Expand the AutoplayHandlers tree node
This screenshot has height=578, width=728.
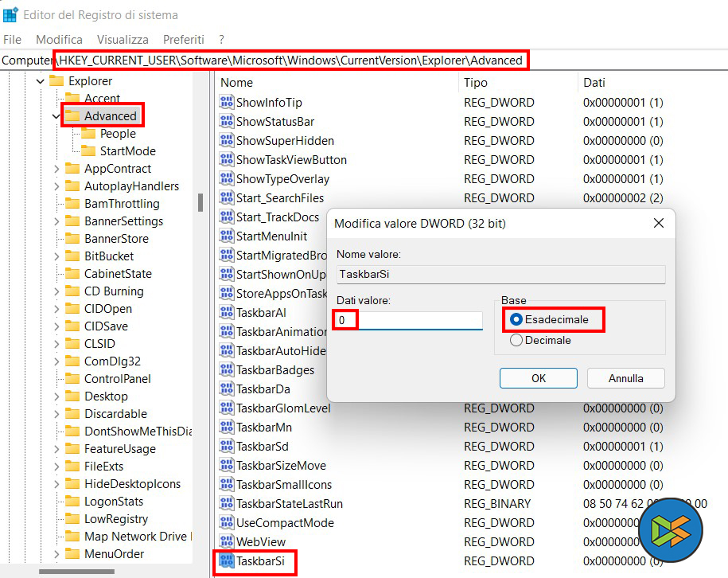[x=56, y=186]
